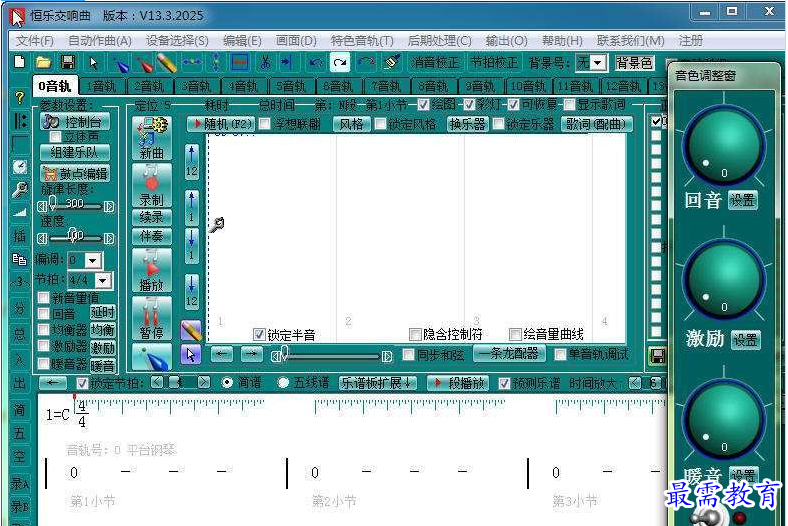
Task: Click the wrench icon in left sidebar
Action: 20,190
